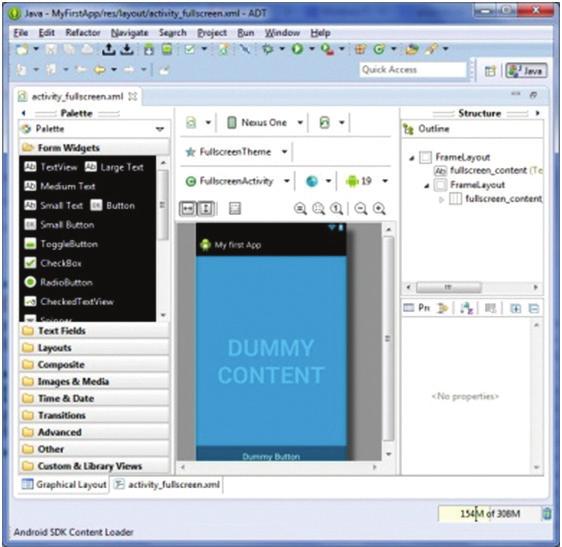Click the collapse all properties icon
Viewport: 562px width, 547px height.
[534, 308]
